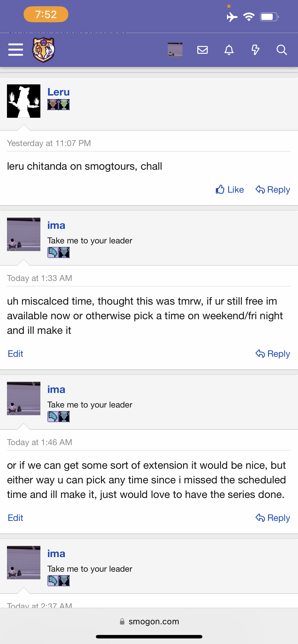Tap Leru's trophy badge icons
The image size is (298, 644).
pyautogui.click(x=58, y=105)
